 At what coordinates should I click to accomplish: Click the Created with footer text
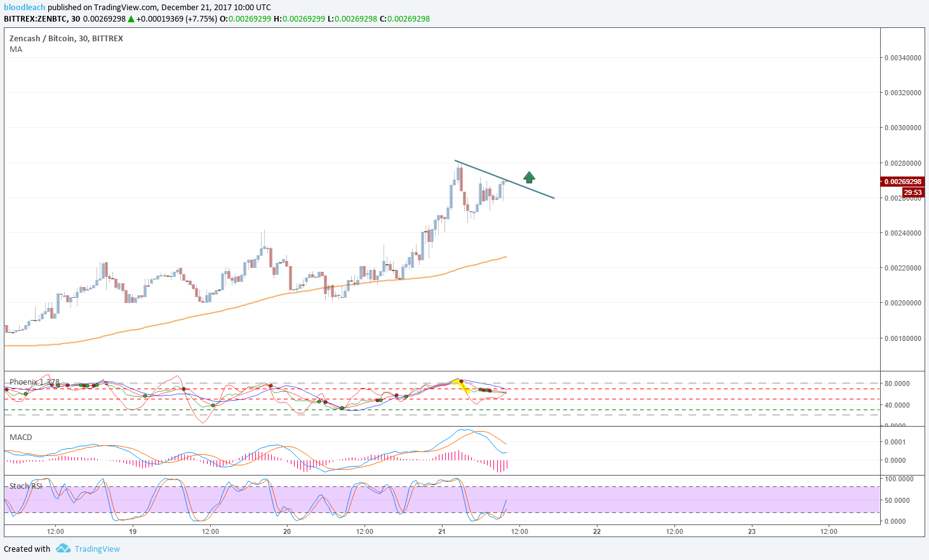[x=27, y=549]
